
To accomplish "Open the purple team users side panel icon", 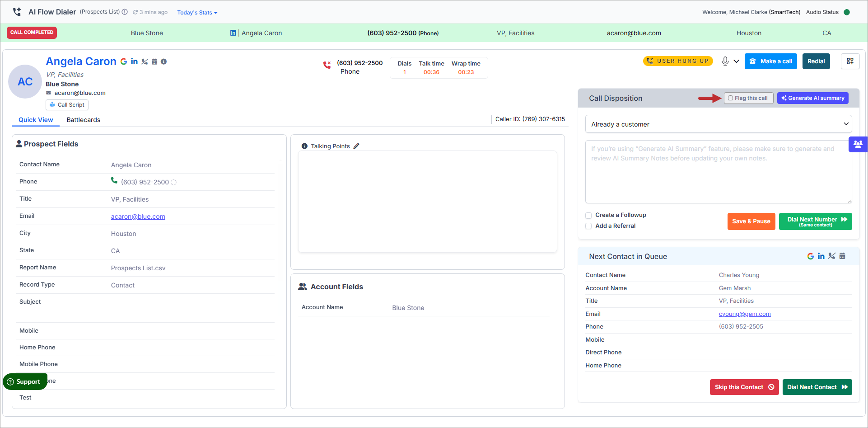I will pos(858,144).
